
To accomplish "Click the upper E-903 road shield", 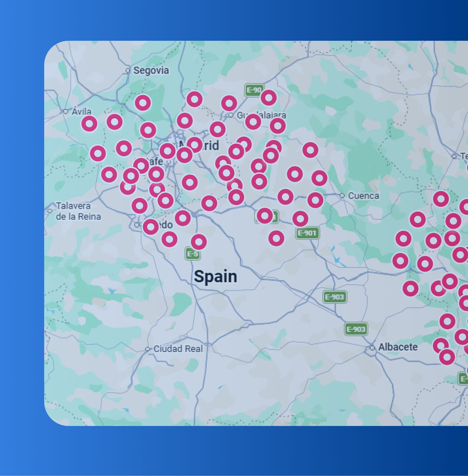I will (335, 297).
